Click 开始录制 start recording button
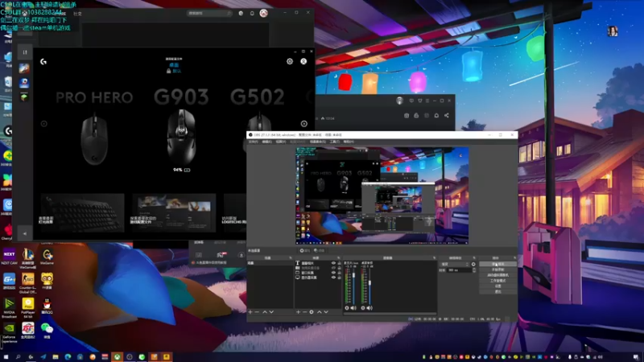Viewport: 644px width, 362px height. (x=497, y=269)
